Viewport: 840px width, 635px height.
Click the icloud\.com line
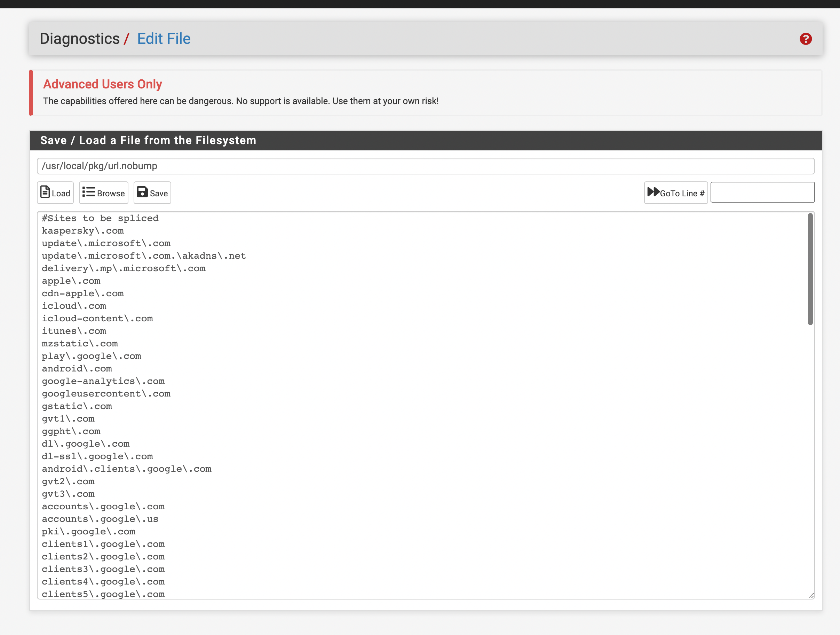pos(74,306)
